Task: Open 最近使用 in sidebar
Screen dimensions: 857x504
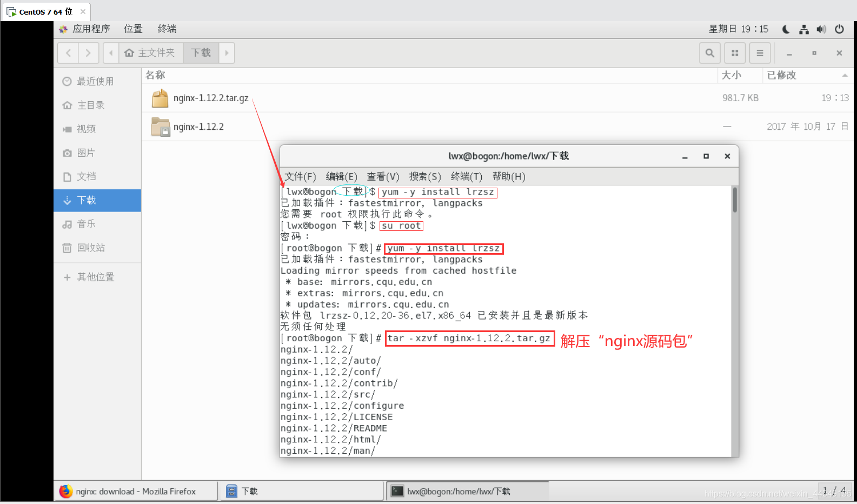Action: coord(97,81)
